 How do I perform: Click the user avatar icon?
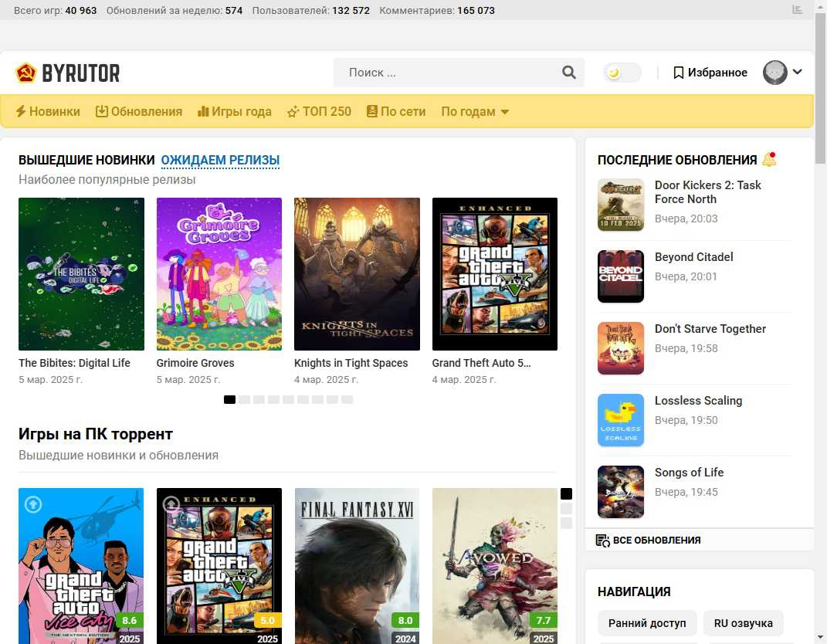coord(774,73)
